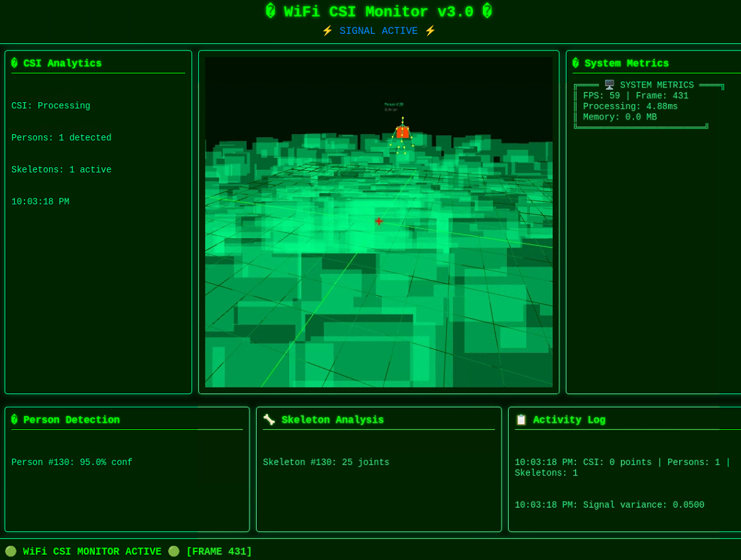Click the Skeletons: 1 active line
The width and height of the screenshot is (741, 560).
[61, 170]
